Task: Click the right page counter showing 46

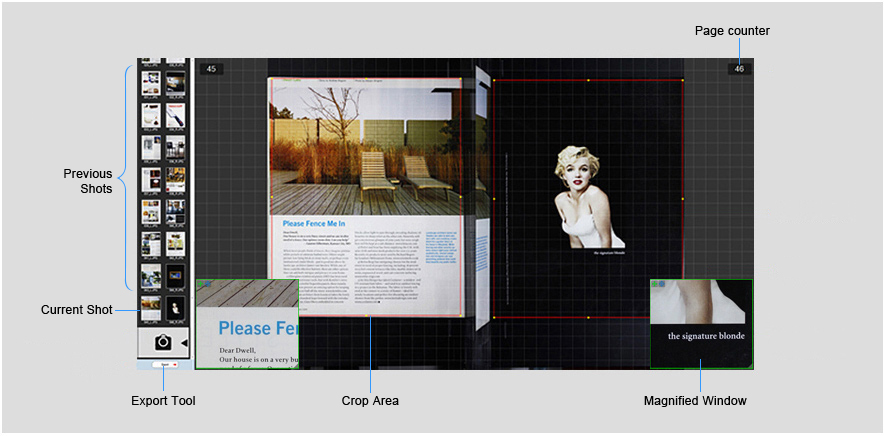Action: 739,69
